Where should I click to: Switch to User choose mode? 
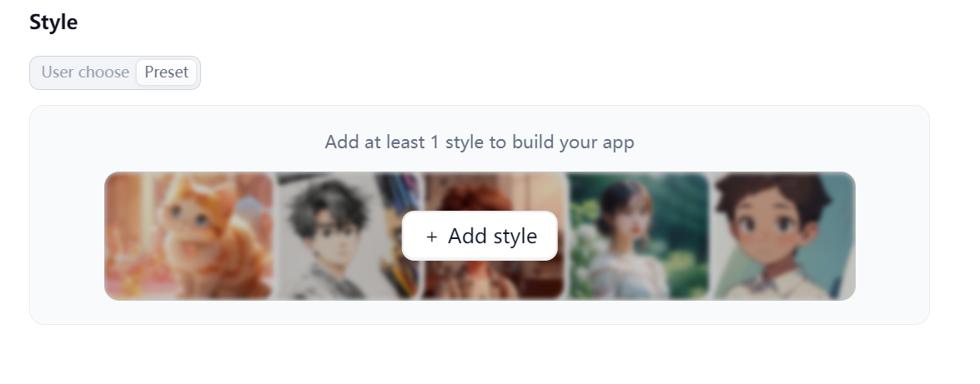84,72
